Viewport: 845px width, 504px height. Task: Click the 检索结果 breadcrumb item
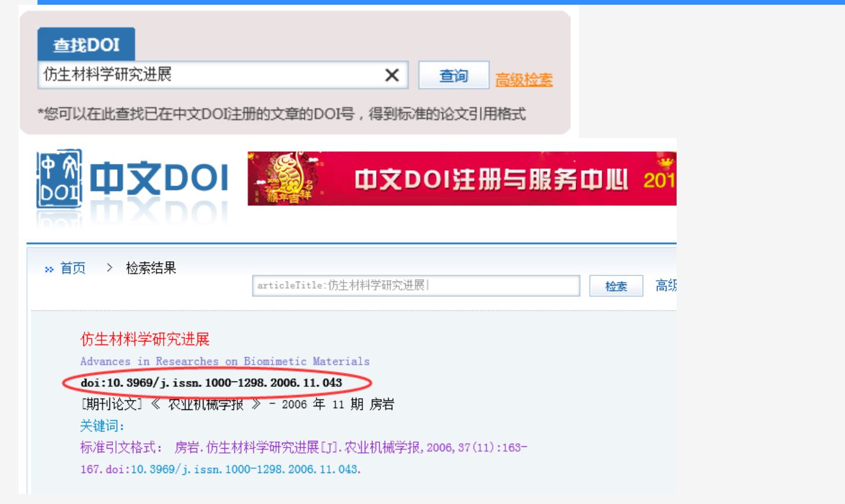pyautogui.click(x=151, y=268)
